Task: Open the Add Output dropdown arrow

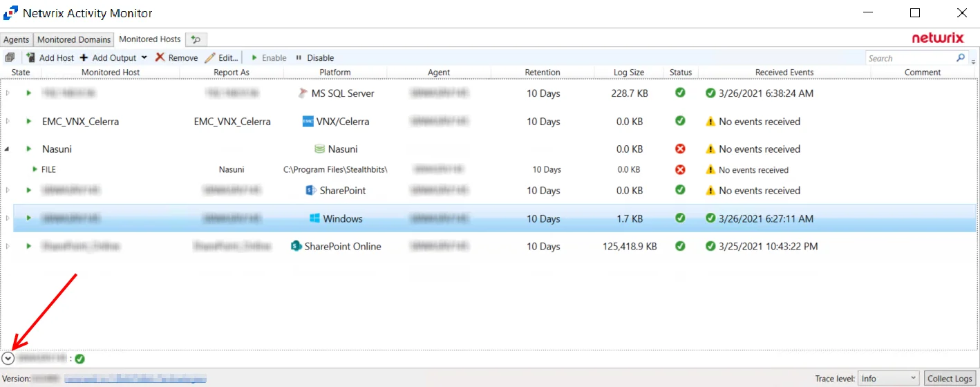Action: click(144, 58)
